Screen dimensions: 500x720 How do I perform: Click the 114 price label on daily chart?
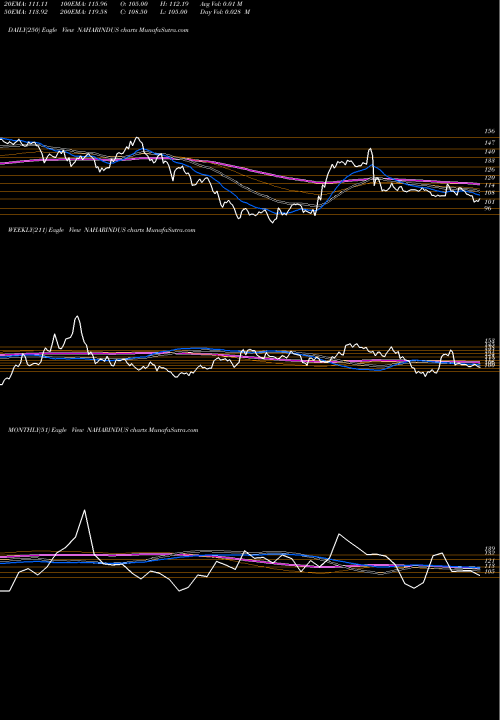490,186
